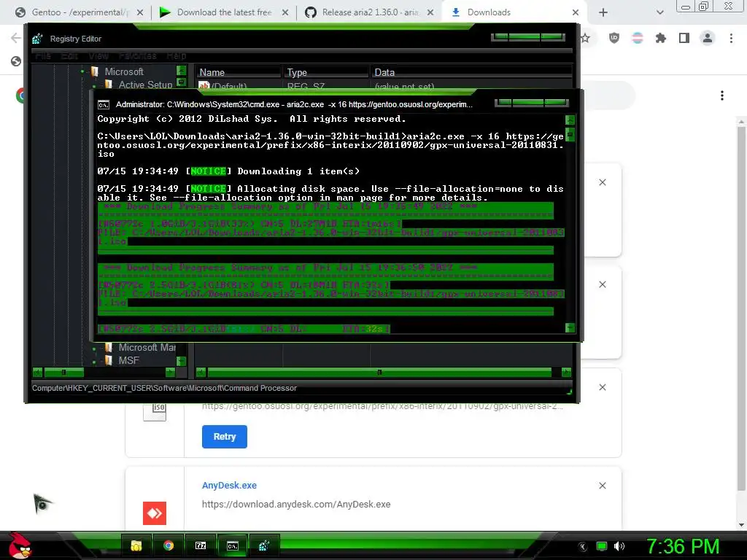Screen dimensions: 747x560
Task: Open Registry Editor Edit menu
Action: 69,55
